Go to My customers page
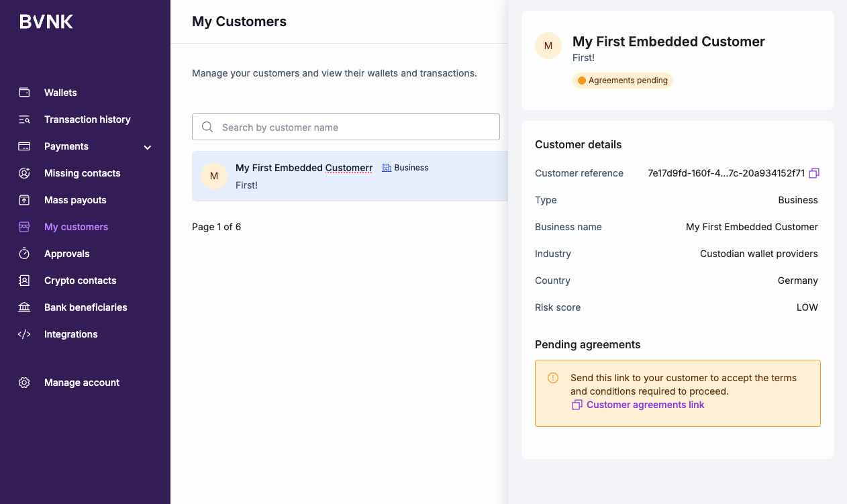Viewport: 847px width, 504px height. point(76,227)
